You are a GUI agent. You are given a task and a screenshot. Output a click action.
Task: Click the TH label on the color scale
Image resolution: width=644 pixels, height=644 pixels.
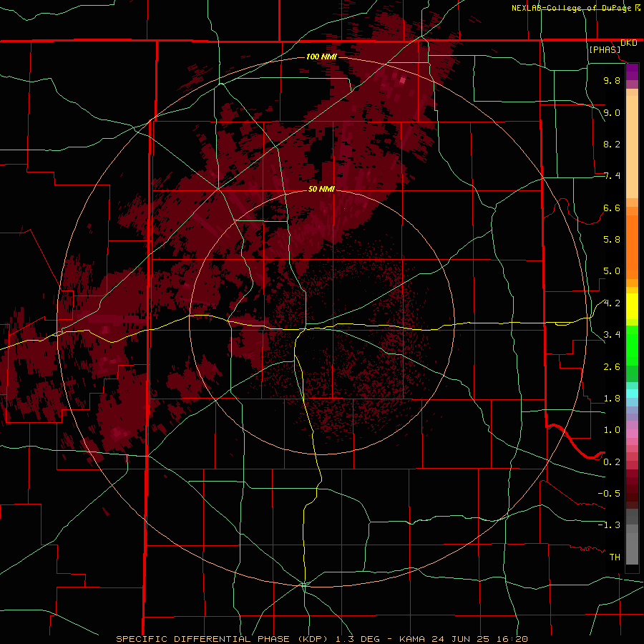[615, 557]
